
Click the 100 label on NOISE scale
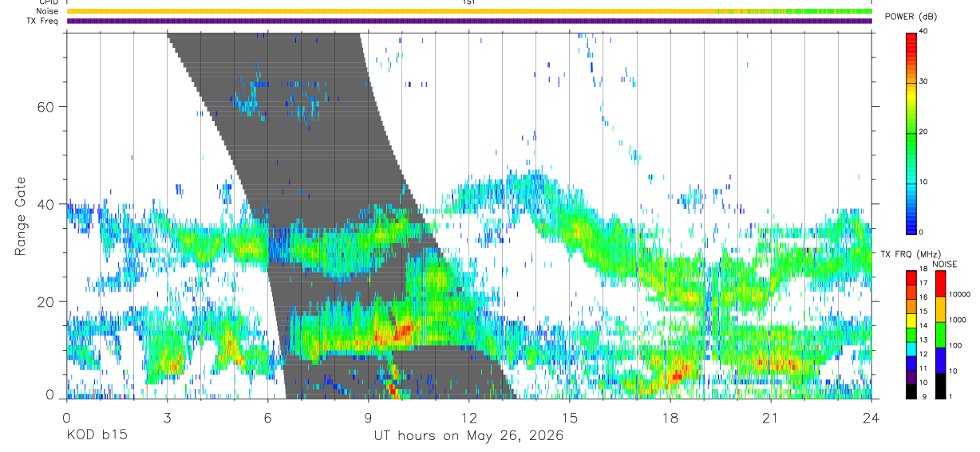point(955,346)
